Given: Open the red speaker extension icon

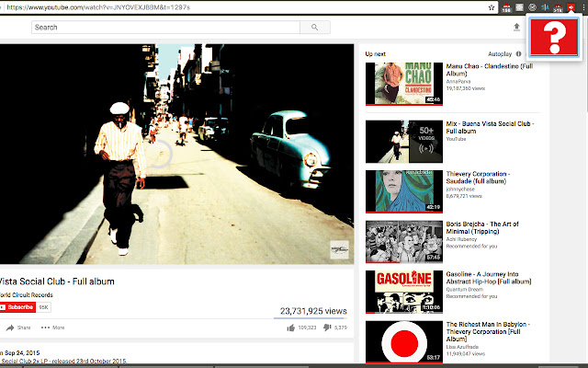Looking at the screenshot, I should coord(571,7).
